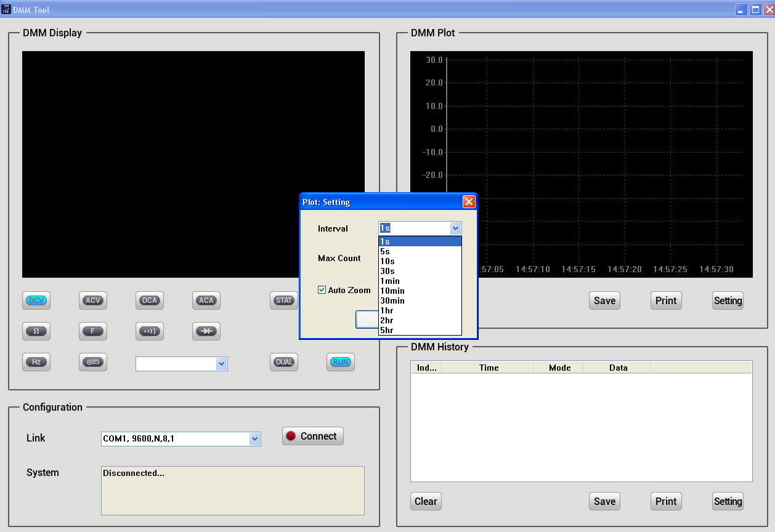775x532 pixels.
Task: Select ACV measurement mode
Action: (93, 300)
